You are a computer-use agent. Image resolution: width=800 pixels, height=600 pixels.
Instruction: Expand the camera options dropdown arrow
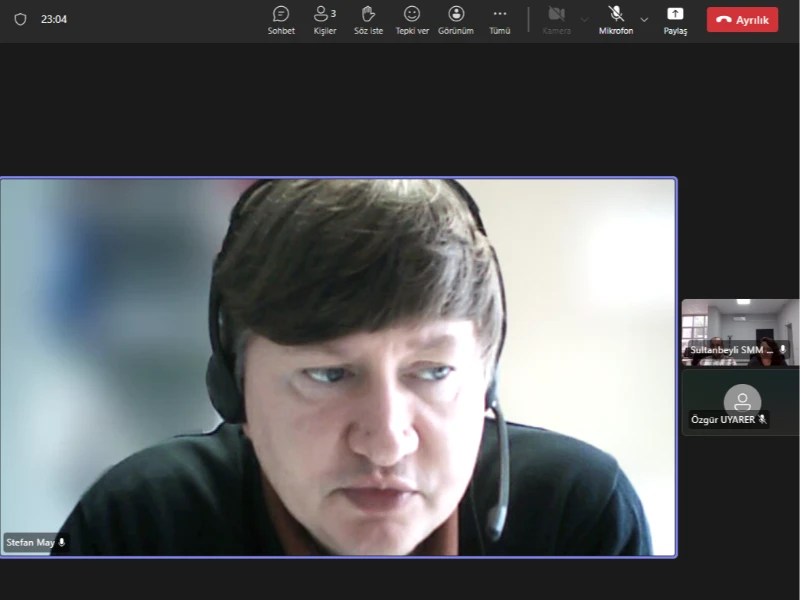pos(585,19)
